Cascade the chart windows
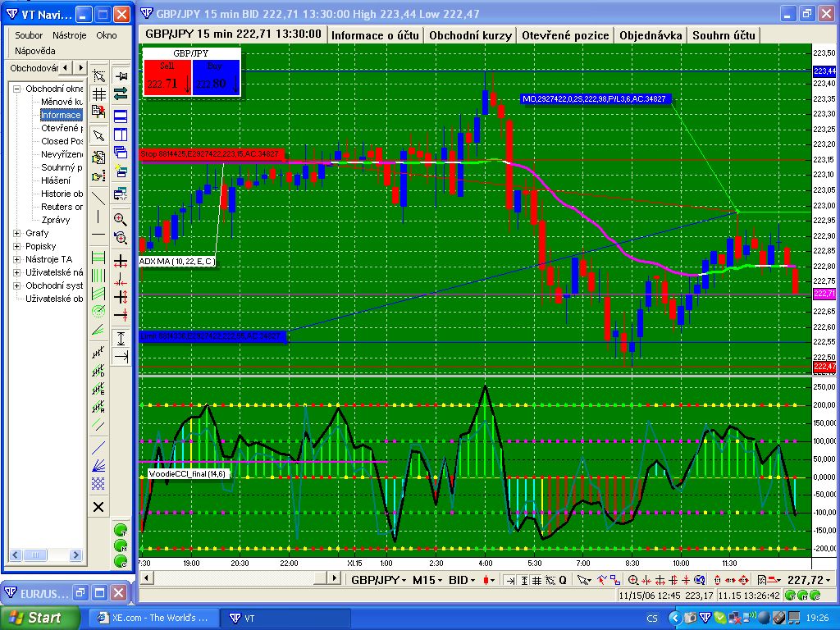Viewport: 840px width, 630px height. coord(121,152)
